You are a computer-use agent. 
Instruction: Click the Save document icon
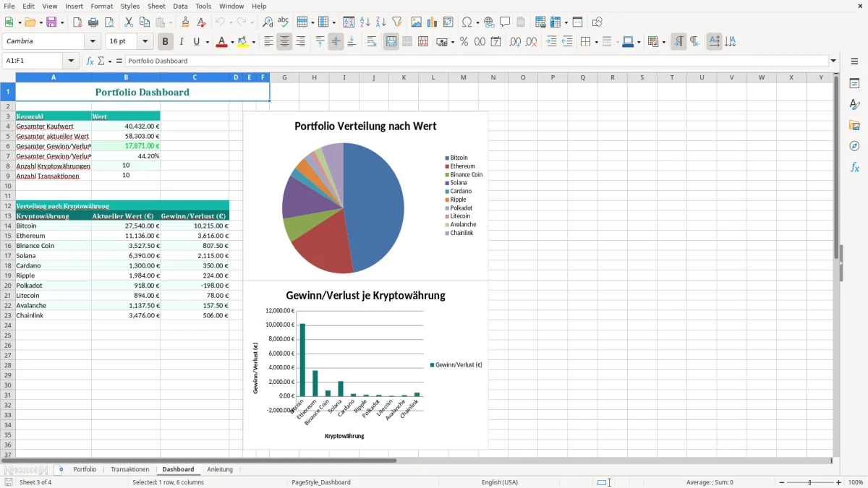tap(51, 22)
